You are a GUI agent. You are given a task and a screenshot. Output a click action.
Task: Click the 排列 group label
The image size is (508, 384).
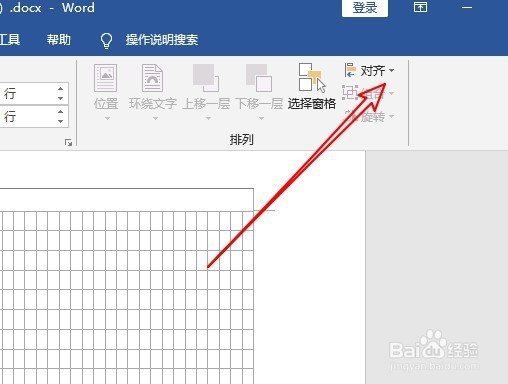pyautogui.click(x=242, y=139)
